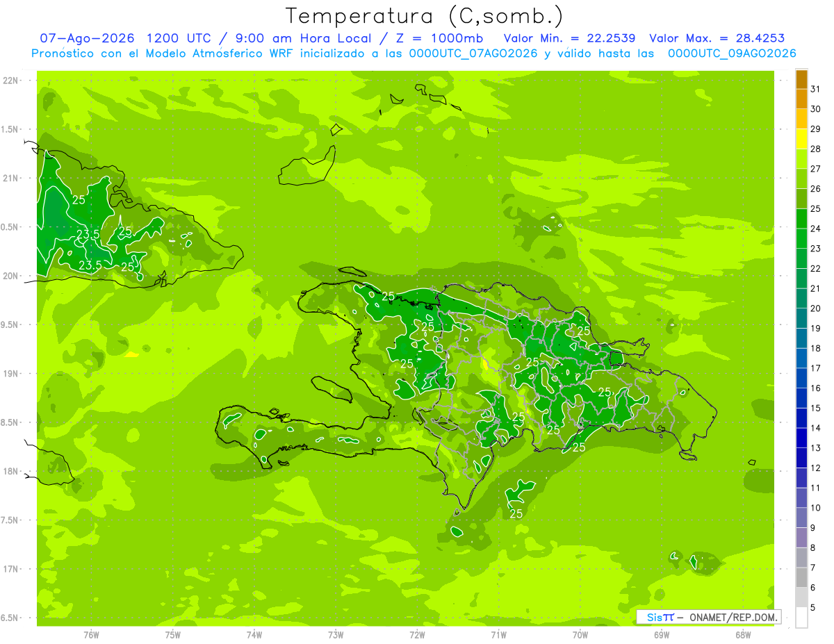
Task: Click the "1.5N" latitude tick label
Action: pyautogui.click(x=10, y=129)
